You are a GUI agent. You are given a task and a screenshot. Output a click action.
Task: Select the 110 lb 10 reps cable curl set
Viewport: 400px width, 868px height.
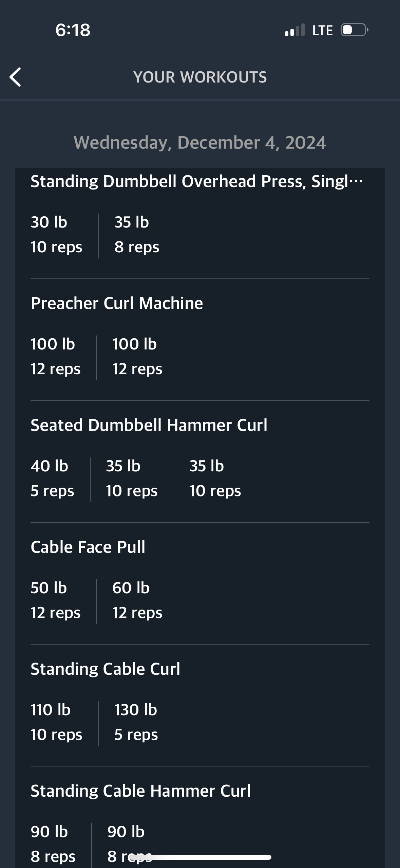[56, 722]
